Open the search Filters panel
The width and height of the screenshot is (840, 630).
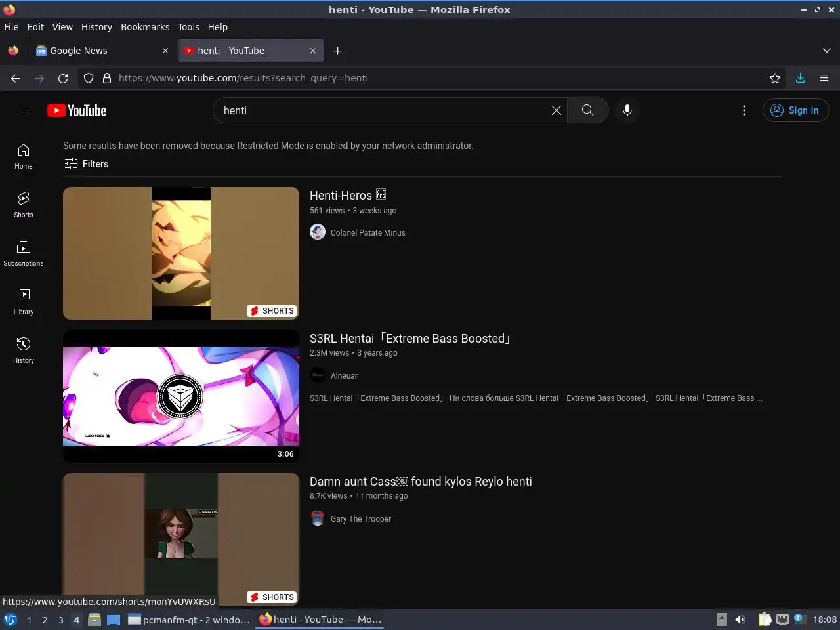click(x=86, y=164)
